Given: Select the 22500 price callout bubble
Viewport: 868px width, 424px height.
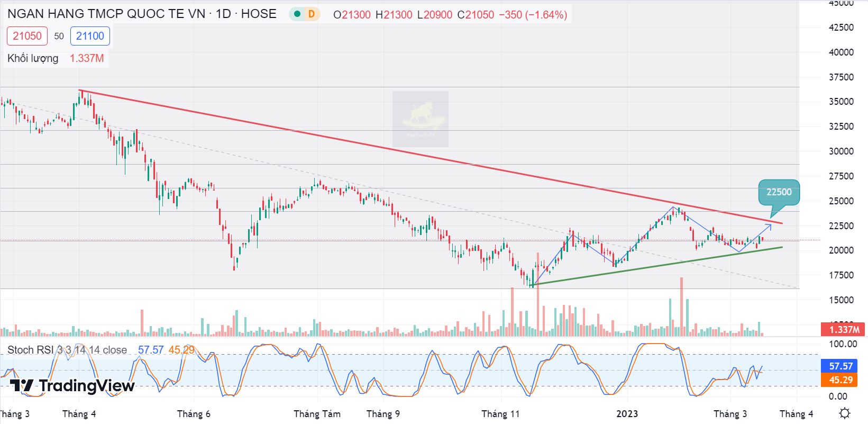Looking at the screenshot, I should [779, 192].
